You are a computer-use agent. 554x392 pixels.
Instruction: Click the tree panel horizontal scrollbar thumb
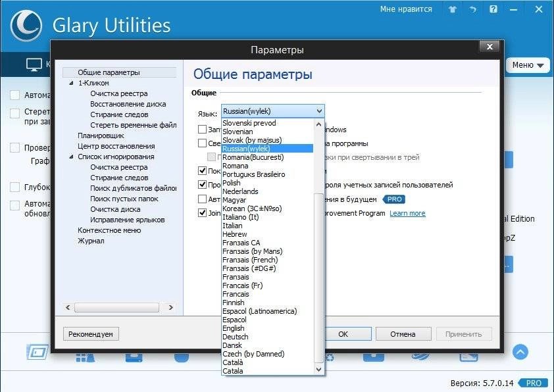[116, 308]
